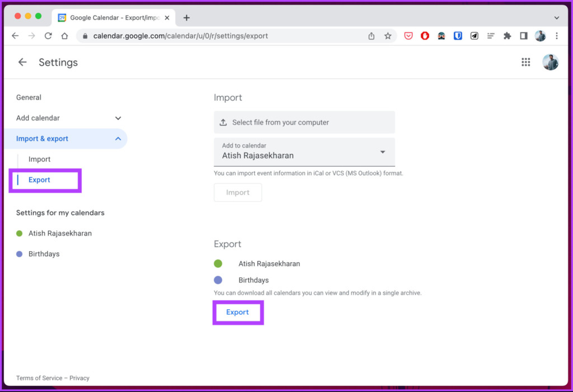Click the padlock site info icon
Screen dimensions: 573x392
(x=85, y=36)
